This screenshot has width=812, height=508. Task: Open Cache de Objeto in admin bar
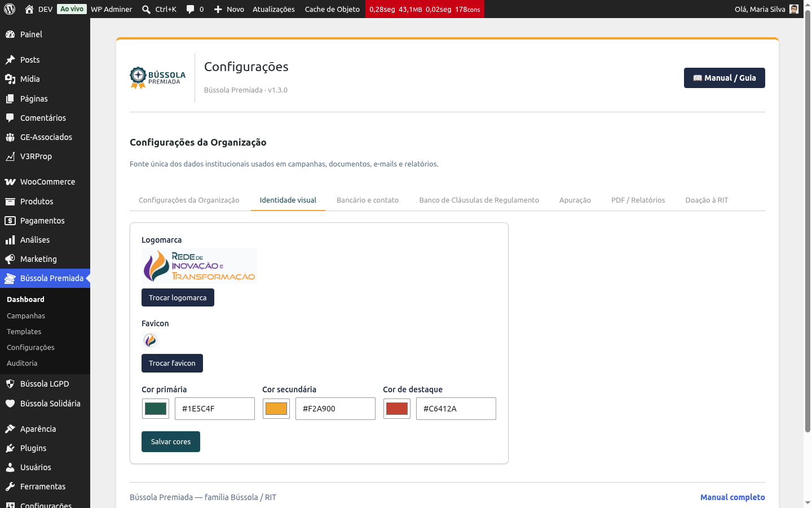tap(332, 9)
